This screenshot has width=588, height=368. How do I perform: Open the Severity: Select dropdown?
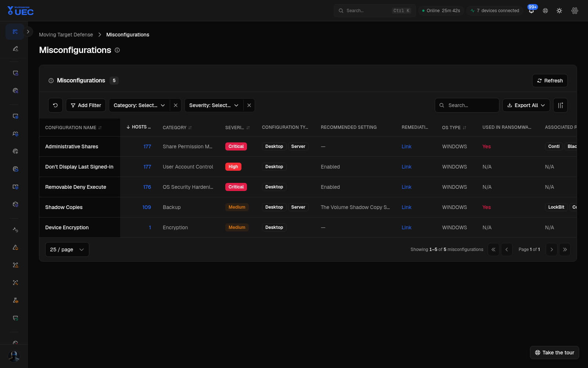(x=214, y=105)
